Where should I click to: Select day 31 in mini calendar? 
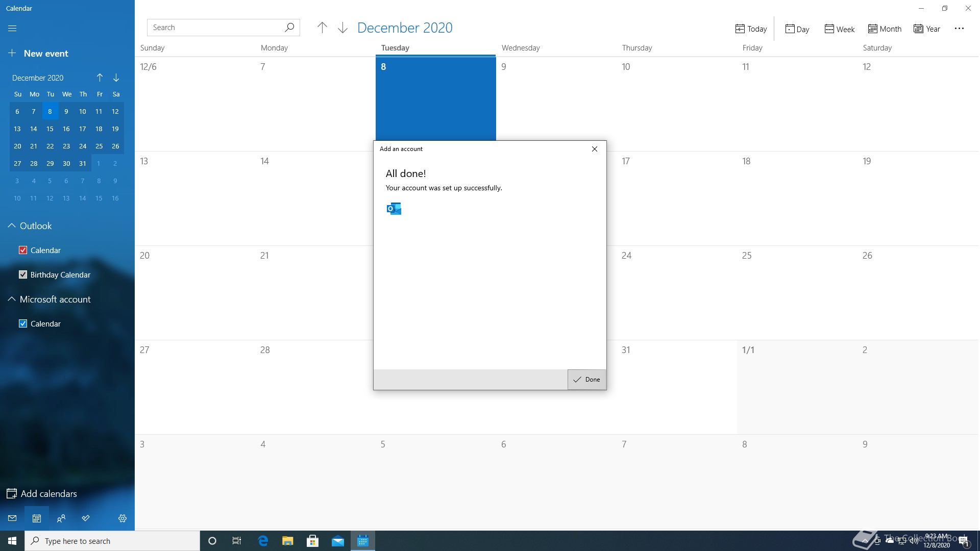pyautogui.click(x=83, y=163)
